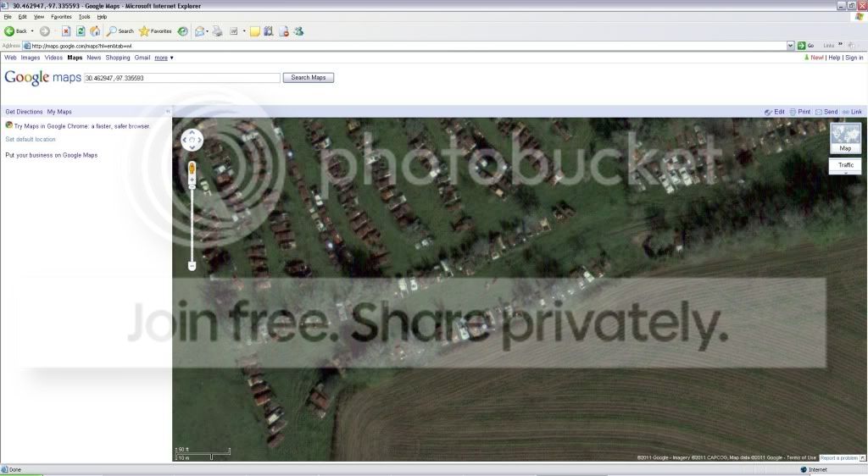Open the Edit menu
Image resolution: width=868 pixels, height=476 pixels.
[x=22, y=17]
